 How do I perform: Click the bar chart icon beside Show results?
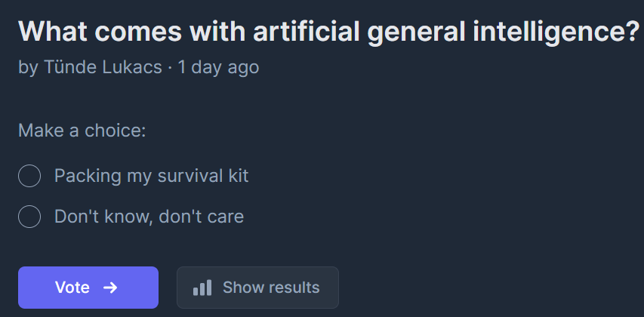[202, 288]
